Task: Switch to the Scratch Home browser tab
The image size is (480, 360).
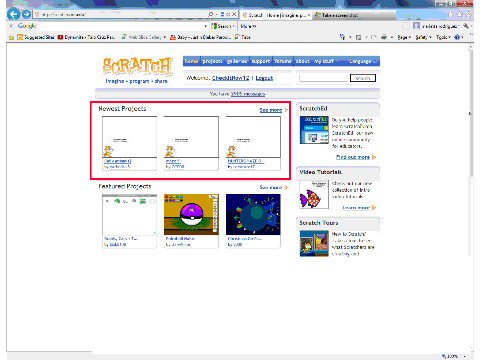Action: click(x=276, y=15)
